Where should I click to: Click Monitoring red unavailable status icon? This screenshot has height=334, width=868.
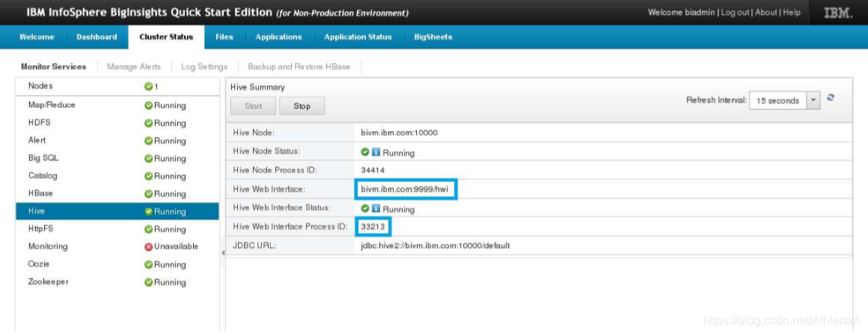click(x=148, y=246)
